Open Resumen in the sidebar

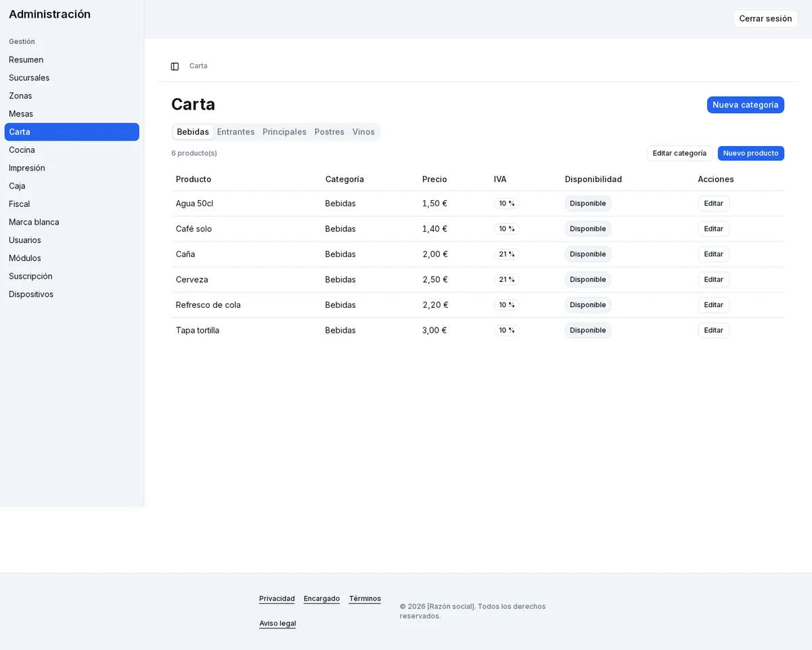click(x=72, y=60)
